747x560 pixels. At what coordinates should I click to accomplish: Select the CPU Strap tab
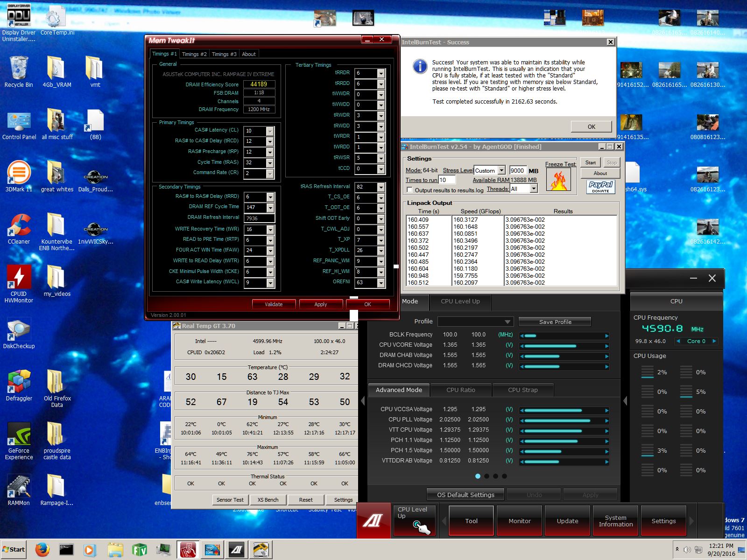523,390
